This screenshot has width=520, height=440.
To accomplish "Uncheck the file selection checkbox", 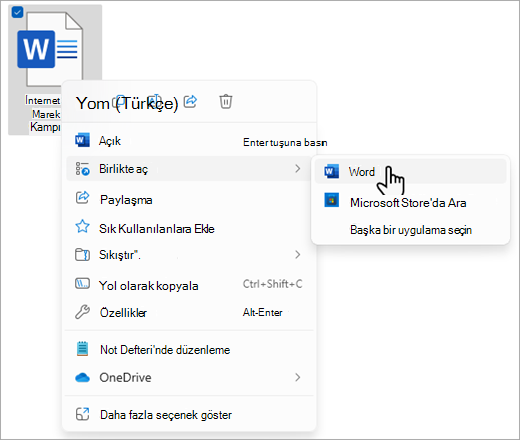I will 17,12.
